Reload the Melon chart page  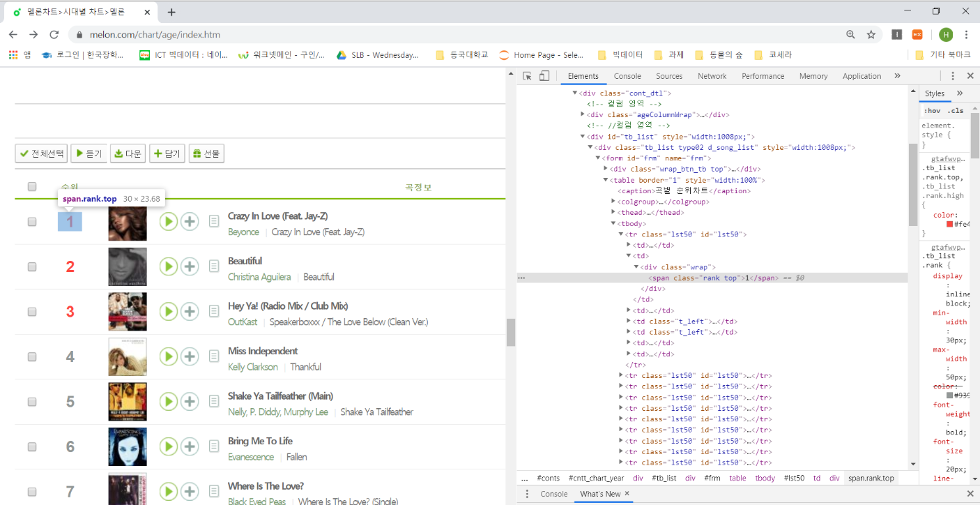[x=54, y=35]
